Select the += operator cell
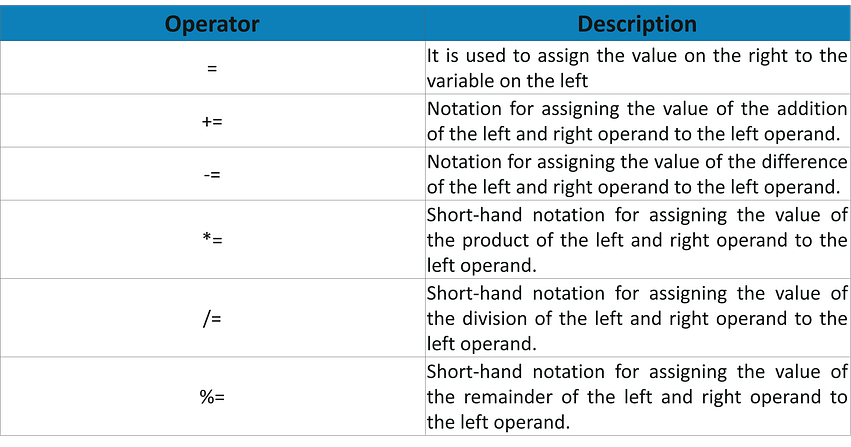The width and height of the screenshot is (851, 447). tap(211, 122)
